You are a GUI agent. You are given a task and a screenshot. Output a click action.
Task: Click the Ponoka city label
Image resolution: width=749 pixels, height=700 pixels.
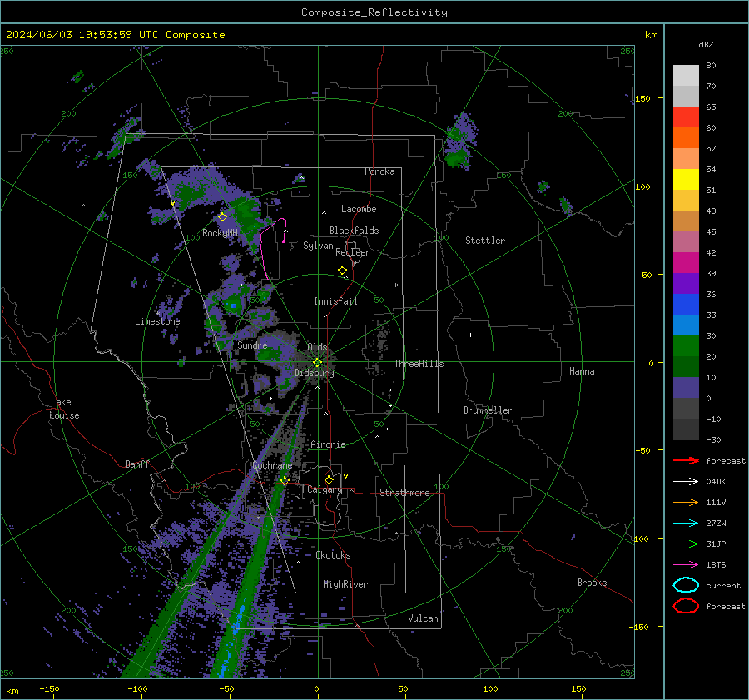point(379,171)
